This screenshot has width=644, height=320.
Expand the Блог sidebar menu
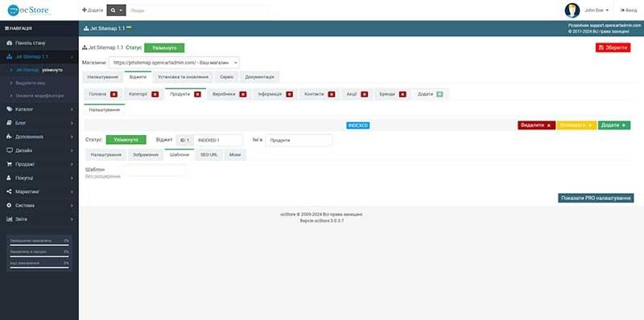(x=39, y=123)
